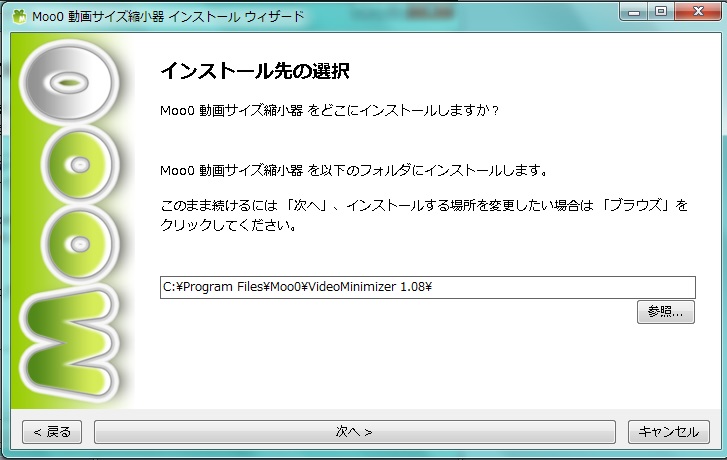The width and height of the screenshot is (727, 460).
Task: Focus the install path input field
Action: pos(427,287)
